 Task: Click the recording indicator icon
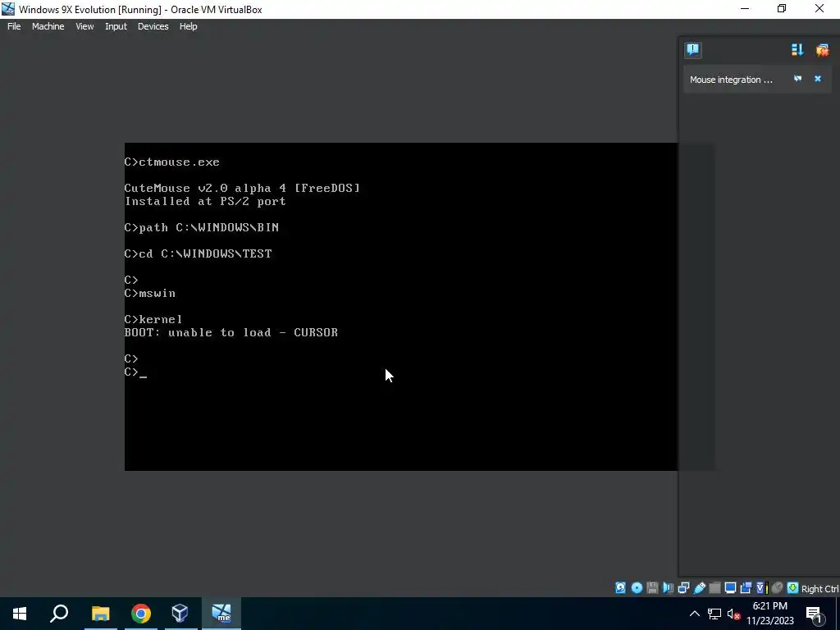(x=746, y=587)
